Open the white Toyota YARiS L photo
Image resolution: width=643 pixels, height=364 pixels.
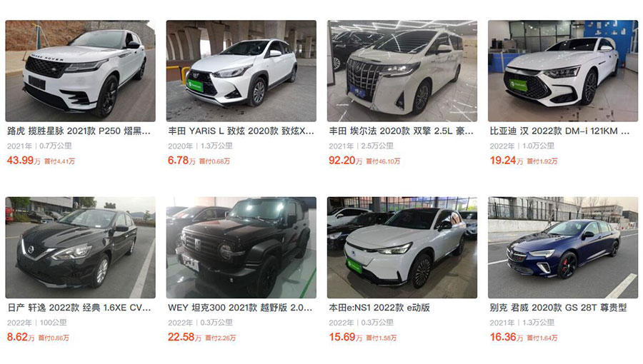click(241, 71)
